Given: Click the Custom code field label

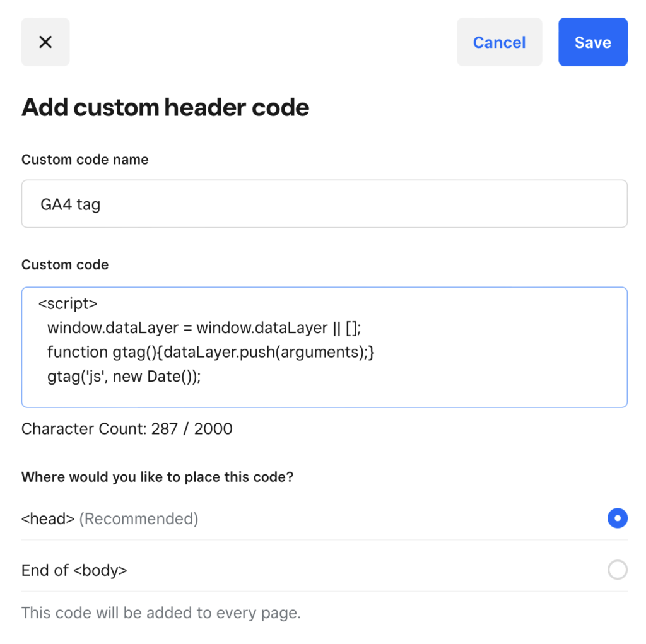Looking at the screenshot, I should (x=65, y=265).
